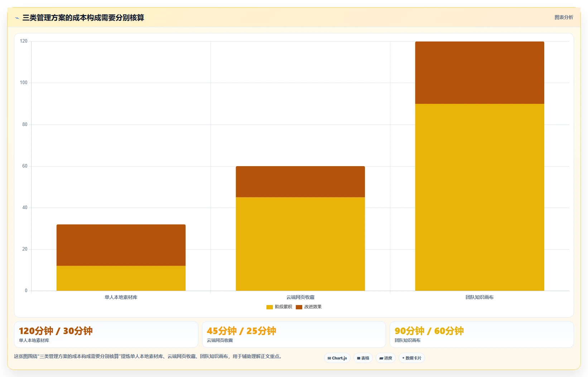
Task: Click the brown bar segment for 云端网页收藏
Action: [300, 182]
